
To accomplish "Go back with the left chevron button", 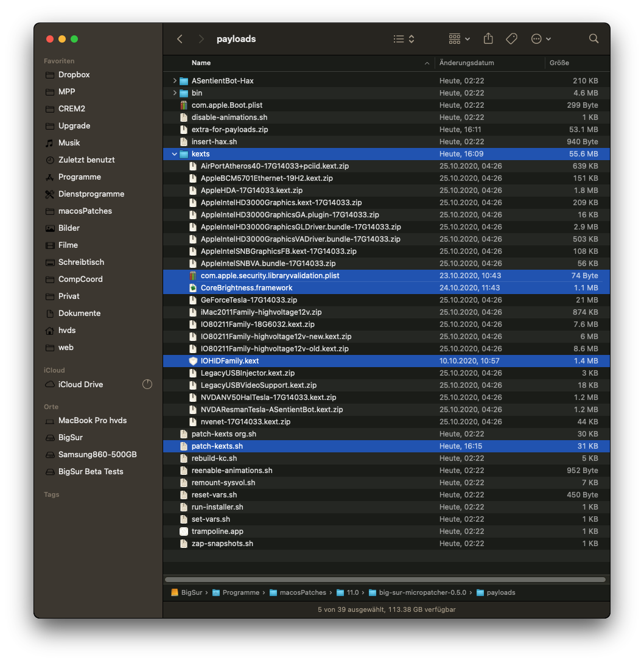I will click(180, 39).
